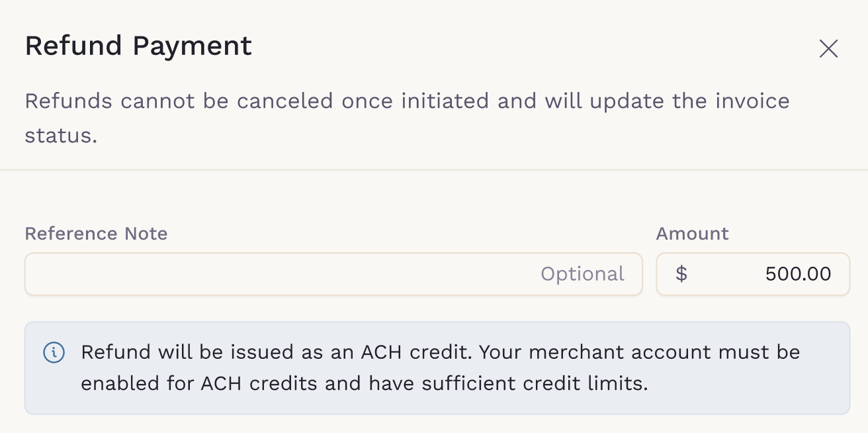
Task: Click the 'Amount' field label
Action: pos(692,234)
